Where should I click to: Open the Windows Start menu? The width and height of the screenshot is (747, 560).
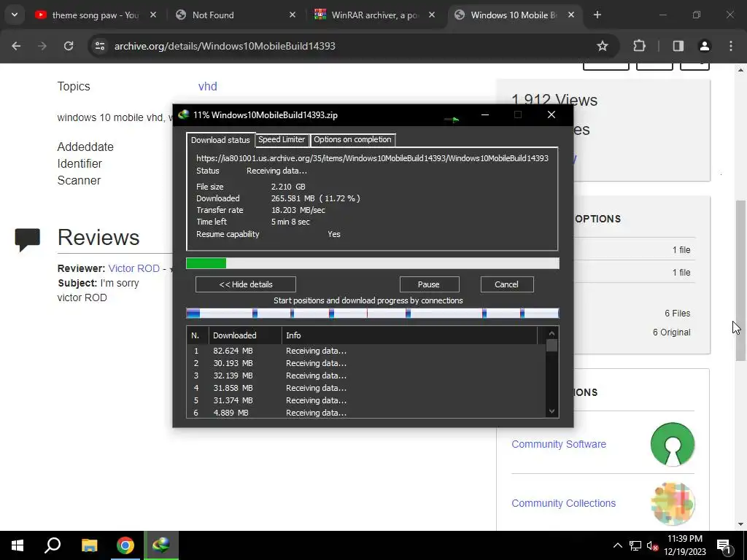coord(18,545)
